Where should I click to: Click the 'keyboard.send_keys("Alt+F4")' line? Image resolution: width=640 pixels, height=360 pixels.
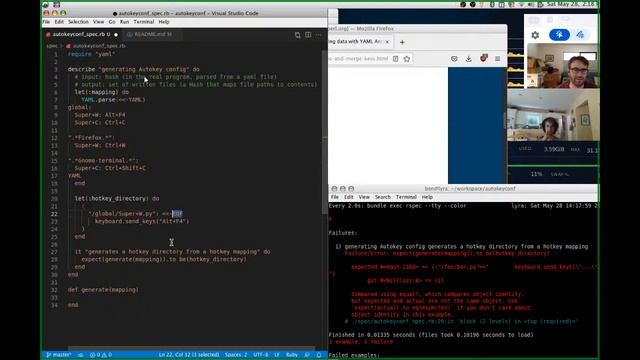[x=142, y=221]
